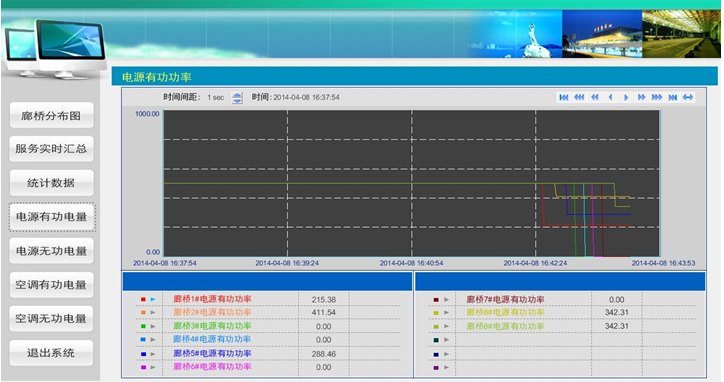
Task: Click the 退出系统 button
Action: (x=51, y=353)
